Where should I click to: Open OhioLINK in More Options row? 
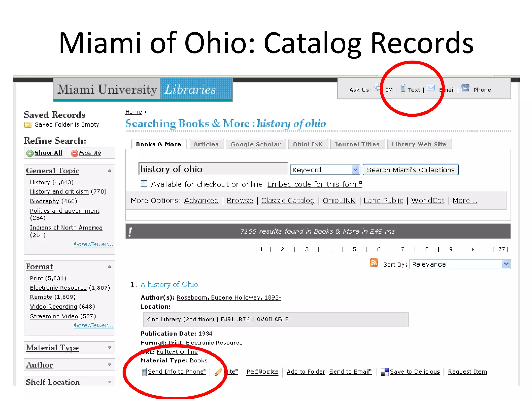(339, 201)
